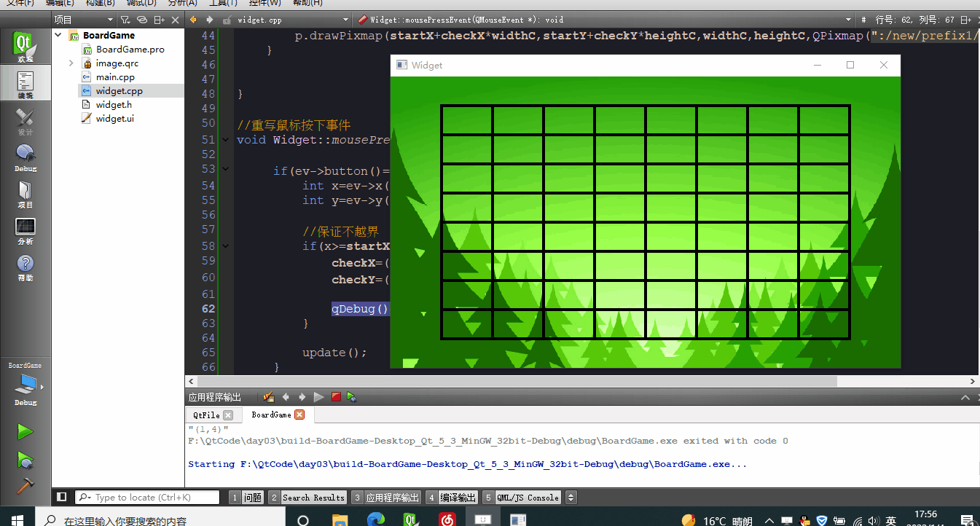980x526 pixels.
Task: Collapse the output pane with the chevron
Action: pyautogui.click(x=965, y=398)
